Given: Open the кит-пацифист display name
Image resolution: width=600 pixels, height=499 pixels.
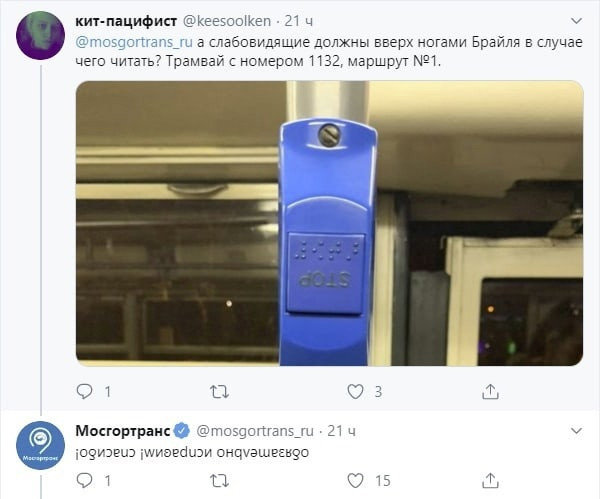Looking at the screenshot, I should (x=126, y=21).
